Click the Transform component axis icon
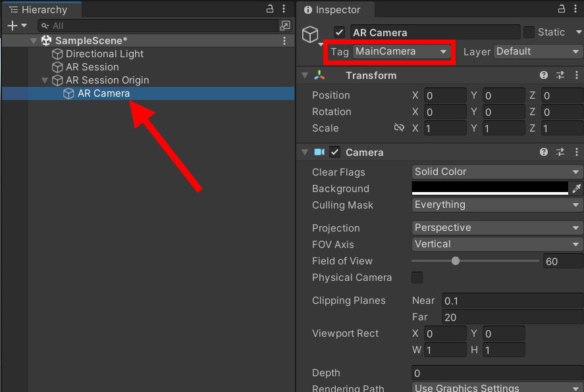 click(319, 75)
